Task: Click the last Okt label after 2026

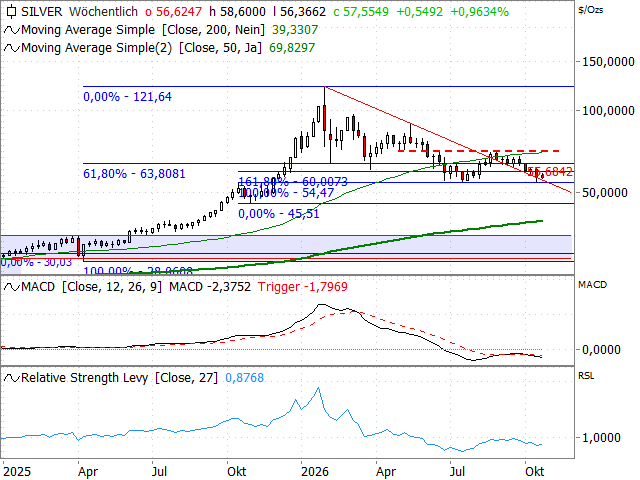Action: (x=534, y=472)
